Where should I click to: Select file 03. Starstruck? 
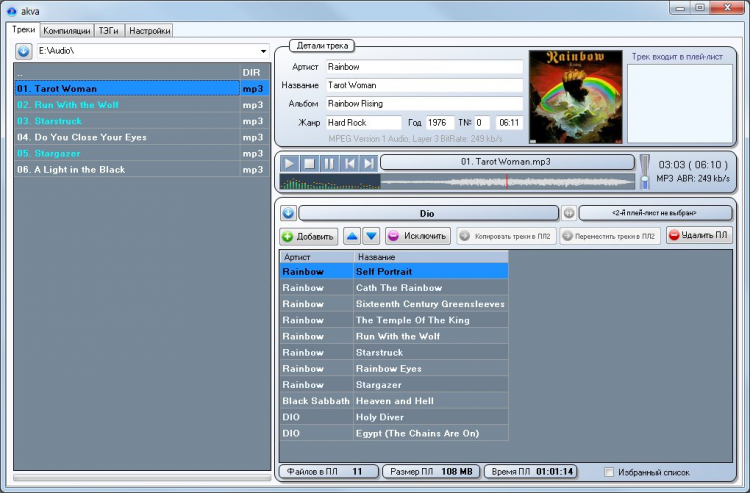point(142,121)
